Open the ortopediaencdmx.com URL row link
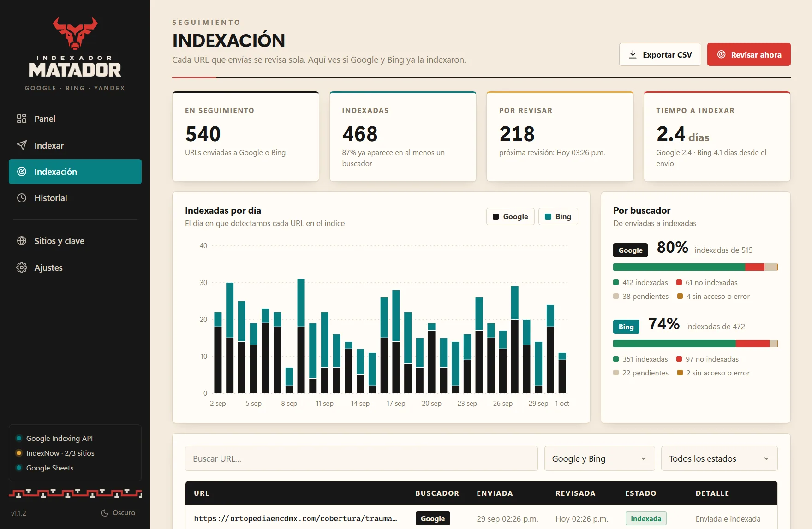The image size is (812, 529). tap(295, 518)
